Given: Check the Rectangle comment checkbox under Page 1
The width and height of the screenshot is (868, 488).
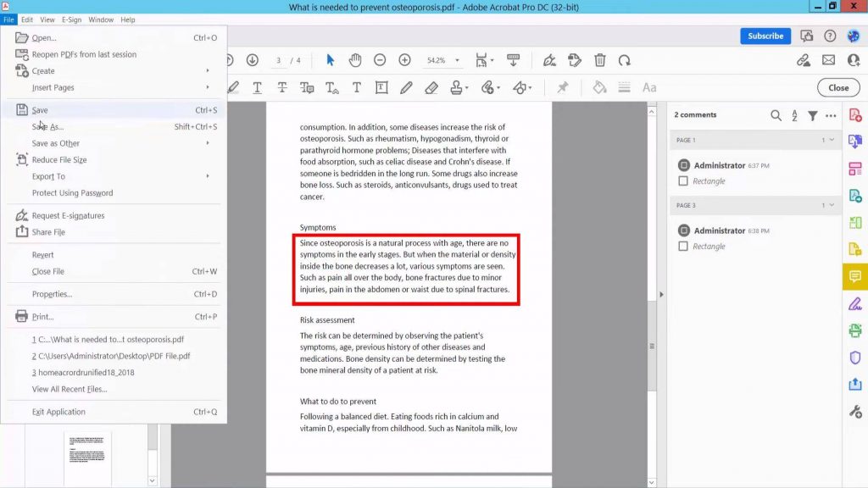Looking at the screenshot, I should pyautogui.click(x=683, y=180).
